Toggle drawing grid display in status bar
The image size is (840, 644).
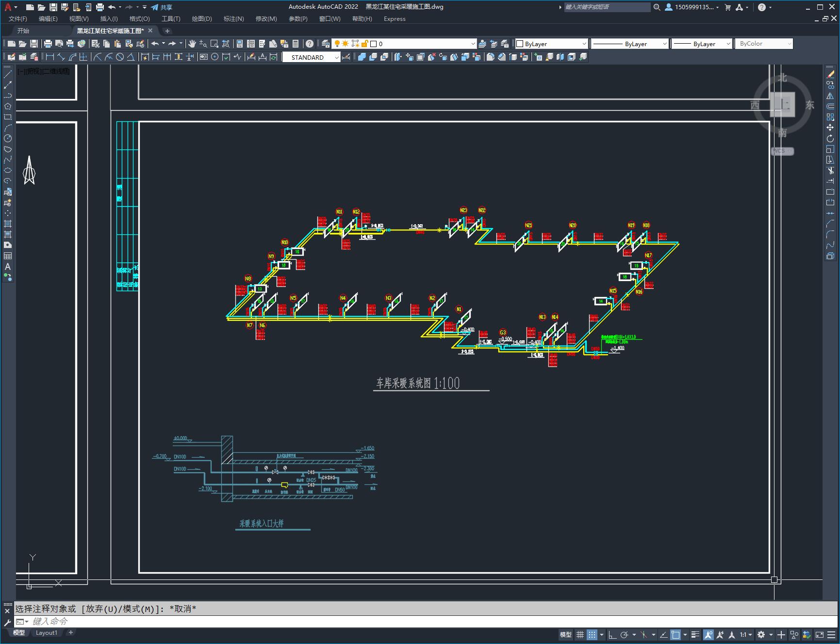tap(580, 634)
